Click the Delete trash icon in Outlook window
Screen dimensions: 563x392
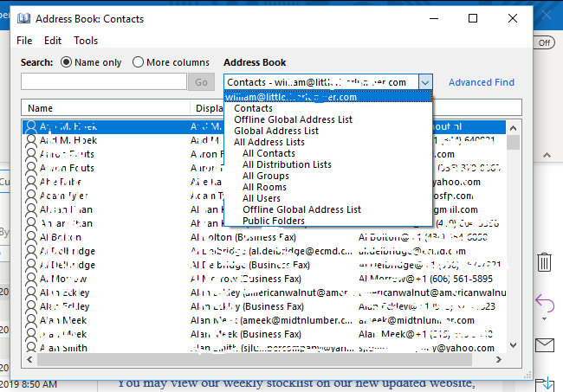pos(544,262)
